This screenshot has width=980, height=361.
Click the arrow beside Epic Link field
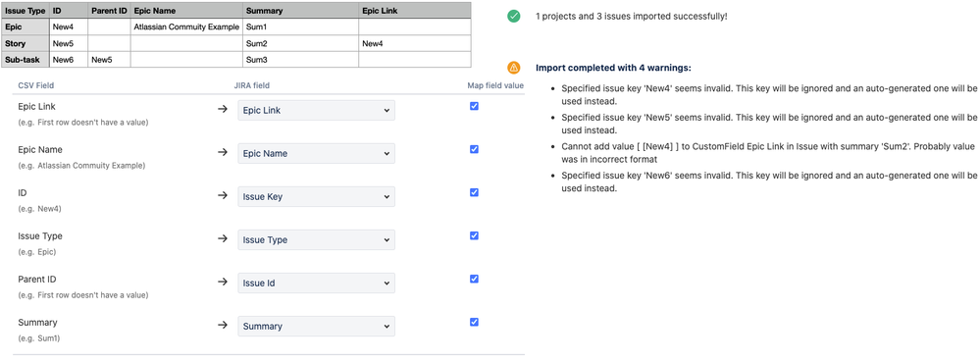click(x=223, y=109)
